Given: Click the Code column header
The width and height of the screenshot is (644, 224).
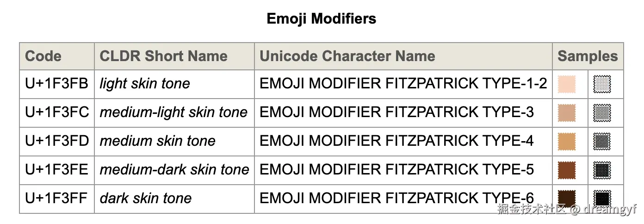Looking at the screenshot, I should 43,56.
